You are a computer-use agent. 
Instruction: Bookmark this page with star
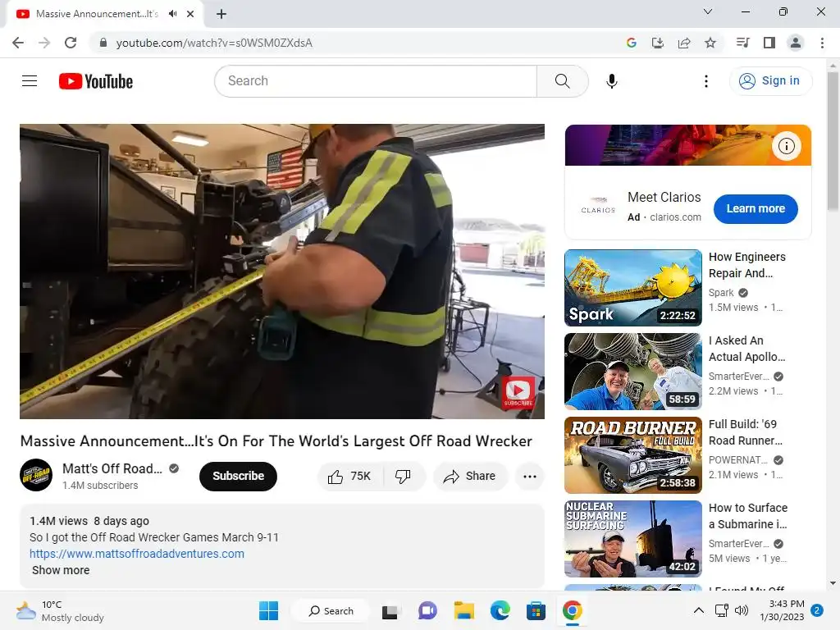tap(710, 43)
